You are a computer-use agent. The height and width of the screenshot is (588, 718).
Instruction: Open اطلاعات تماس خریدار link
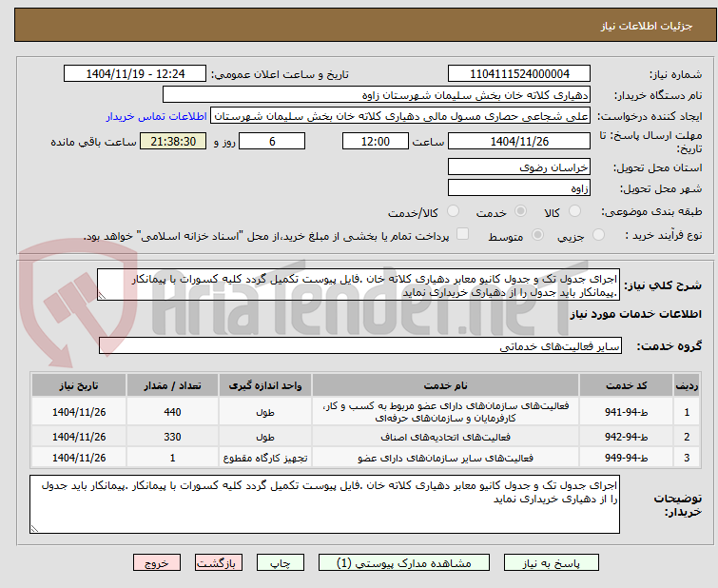pyautogui.click(x=157, y=116)
